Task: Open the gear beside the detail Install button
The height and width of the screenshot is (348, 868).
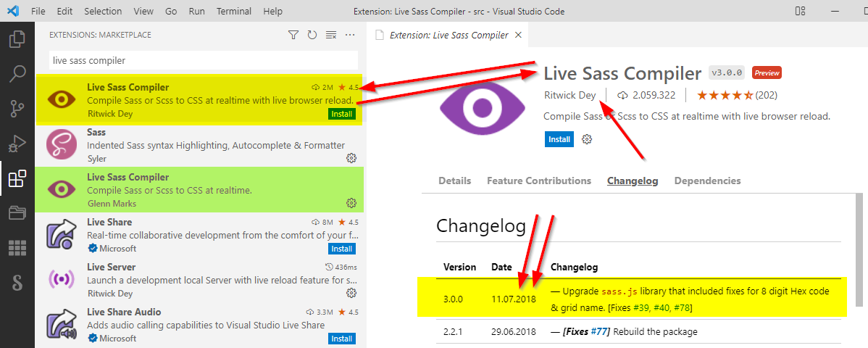Action: click(x=588, y=139)
